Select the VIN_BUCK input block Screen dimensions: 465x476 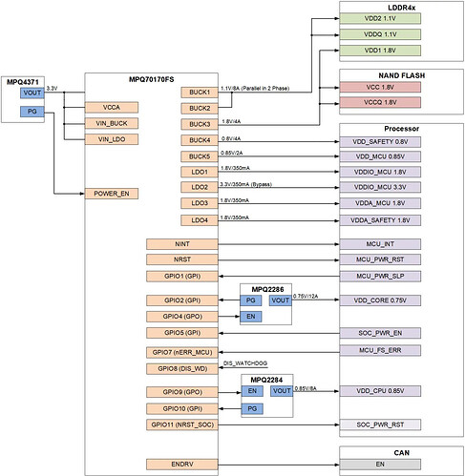coord(112,123)
